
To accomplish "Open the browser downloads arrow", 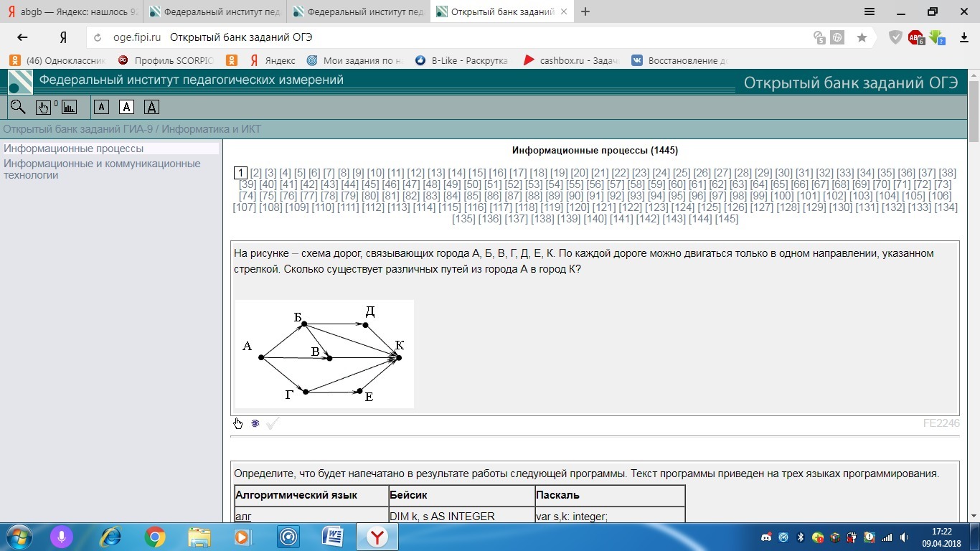I will tap(963, 37).
